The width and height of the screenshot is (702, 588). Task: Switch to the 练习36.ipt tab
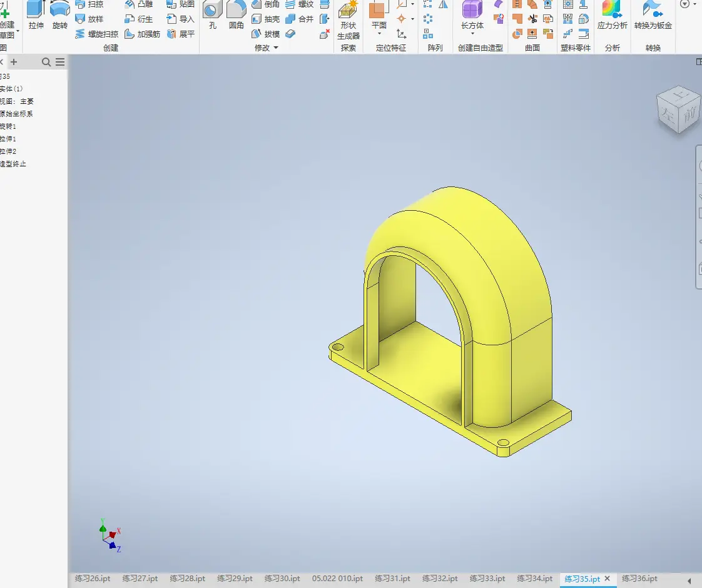[x=639, y=579]
